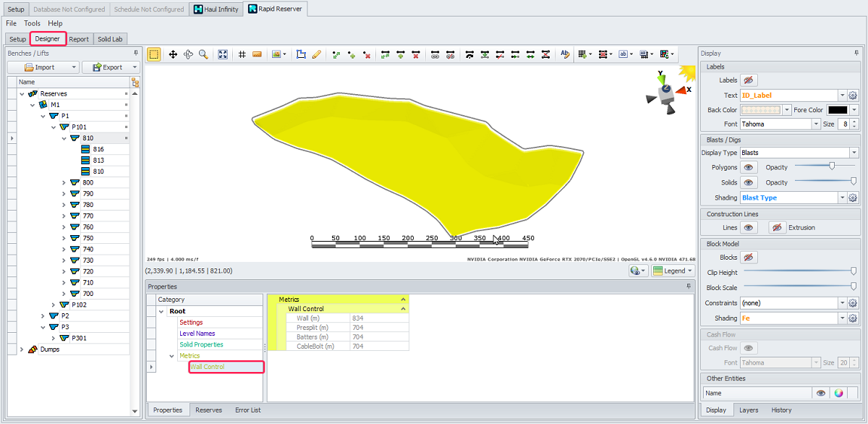This screenshot has width=868, height=424.
Task: Hide Polygons using the eye toggle
Action: 749,167
